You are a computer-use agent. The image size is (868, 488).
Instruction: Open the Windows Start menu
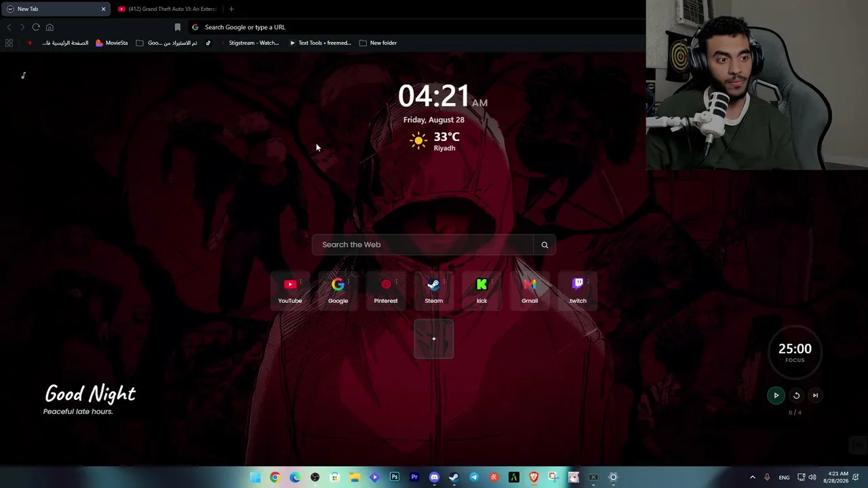pyautogui.click(x=255, y=477)
